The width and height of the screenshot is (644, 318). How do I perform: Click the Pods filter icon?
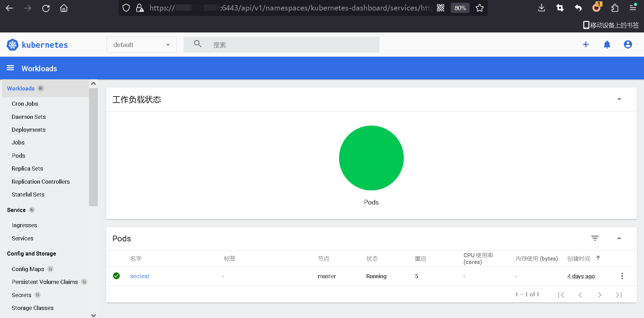click(595, 238)
